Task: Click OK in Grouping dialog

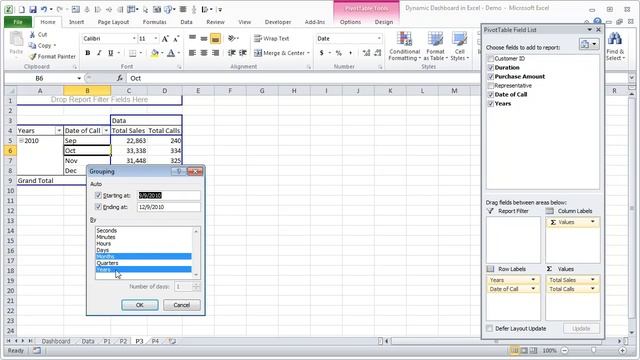Action: [140, 305]
